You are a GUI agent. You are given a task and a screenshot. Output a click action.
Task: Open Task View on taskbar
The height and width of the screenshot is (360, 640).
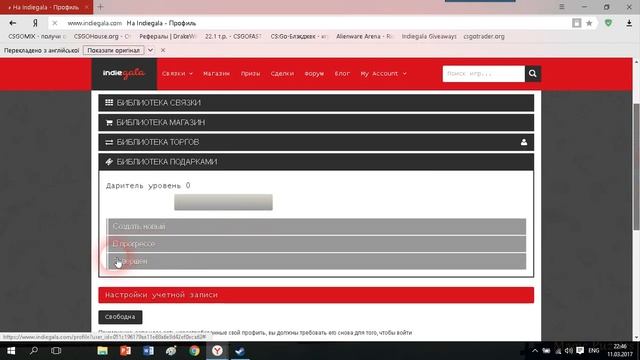point(56,351)
